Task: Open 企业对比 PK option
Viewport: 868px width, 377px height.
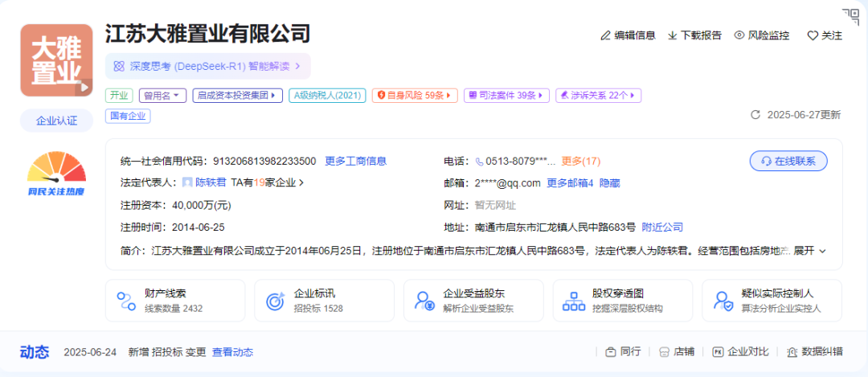Action: click(741, 351)
